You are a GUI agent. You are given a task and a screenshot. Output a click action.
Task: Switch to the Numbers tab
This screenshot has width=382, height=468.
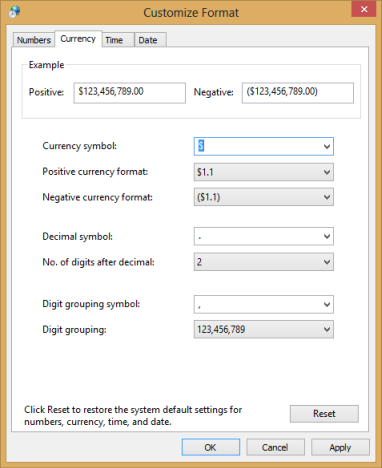(x=34, y=40)
